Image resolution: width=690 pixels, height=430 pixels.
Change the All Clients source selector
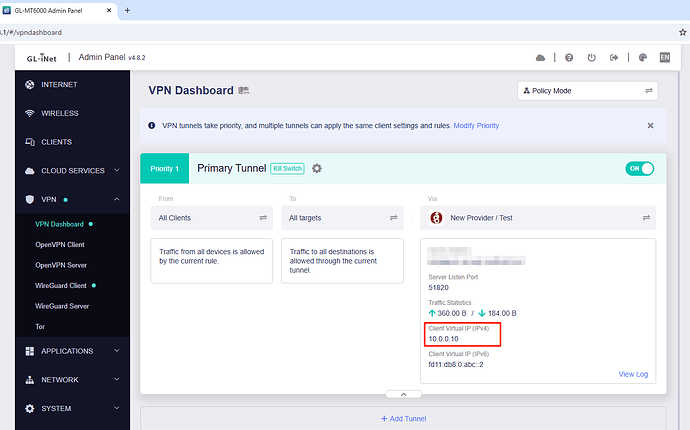coord(211,217)
